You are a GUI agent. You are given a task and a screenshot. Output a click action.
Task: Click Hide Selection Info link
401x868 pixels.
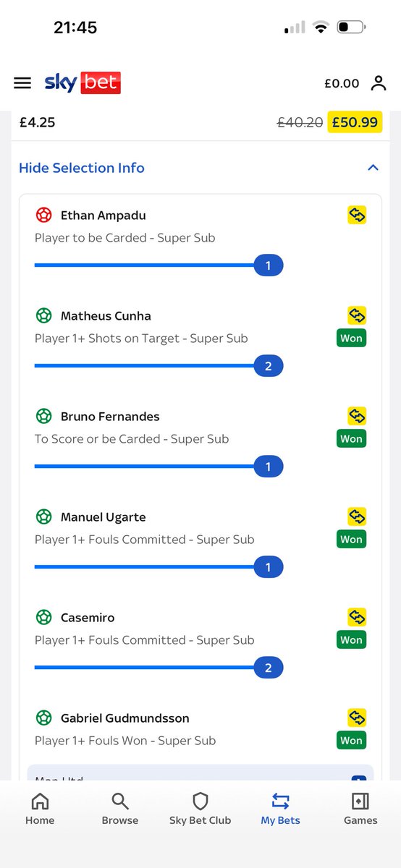[x=82, y=168]
